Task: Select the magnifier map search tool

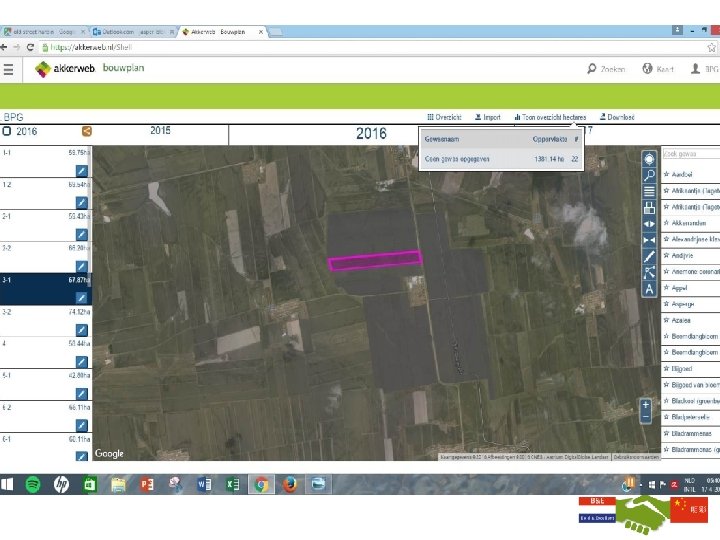Action: tap(649, 175)
